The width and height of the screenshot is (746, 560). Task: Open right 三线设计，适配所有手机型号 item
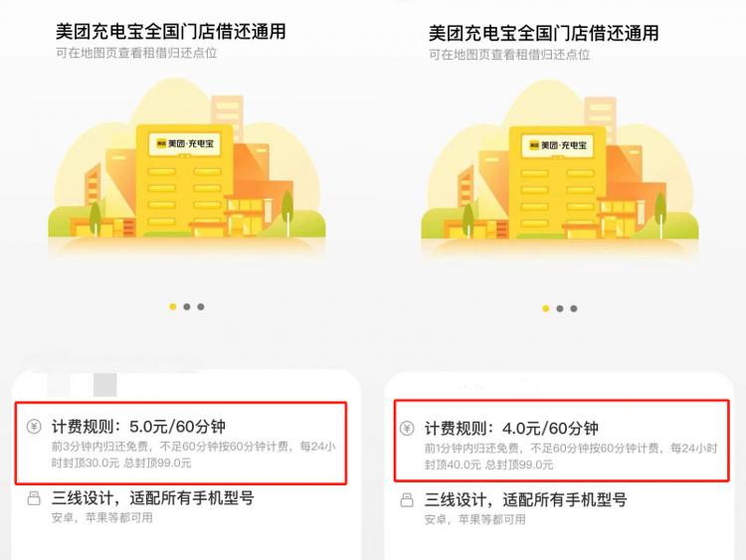526,500
